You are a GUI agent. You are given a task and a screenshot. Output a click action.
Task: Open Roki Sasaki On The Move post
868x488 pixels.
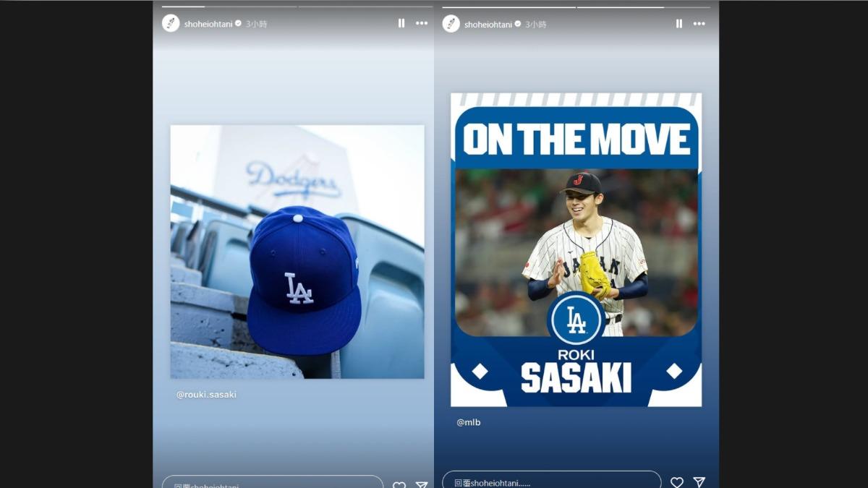coord(576,249)
